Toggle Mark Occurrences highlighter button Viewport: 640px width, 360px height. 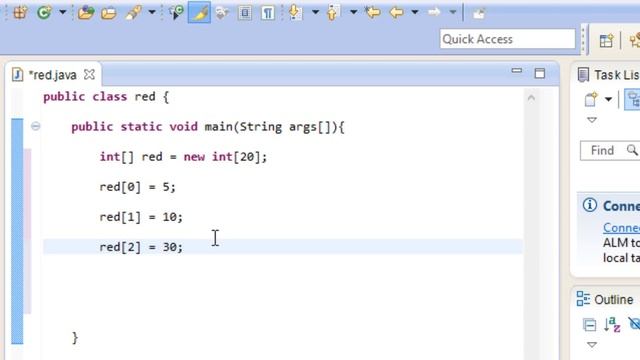coord(199,13)
